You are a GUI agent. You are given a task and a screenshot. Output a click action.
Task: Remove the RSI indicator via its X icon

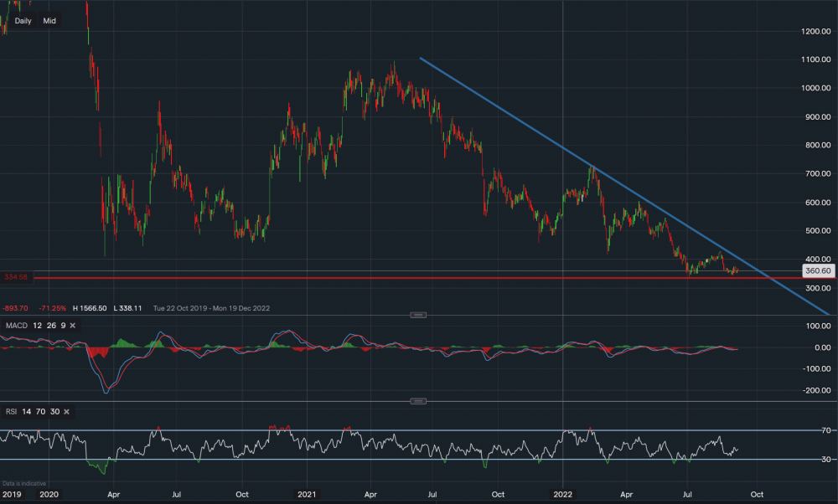click(66, 411)
